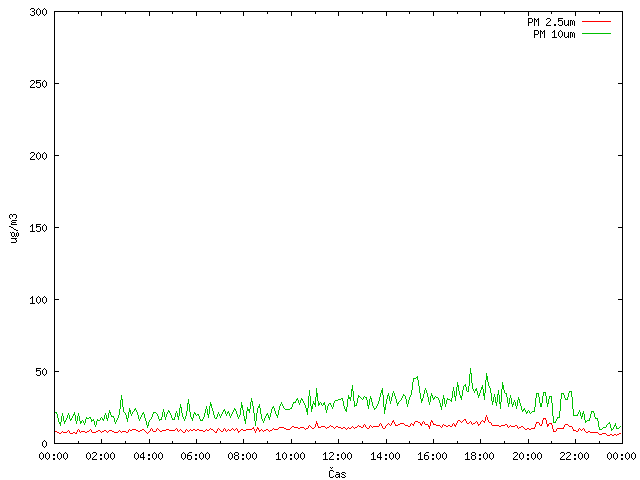
Task: Click the y-axis value 0
Action: (x=44, y=444)
